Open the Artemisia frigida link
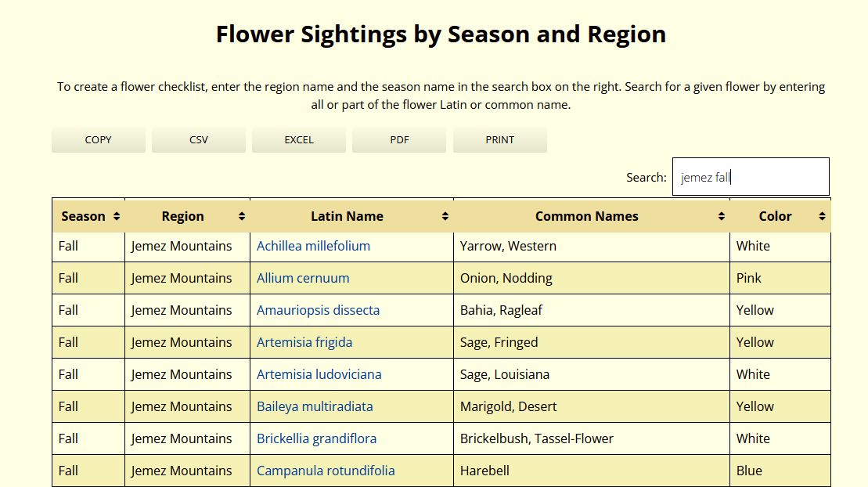This screenshot has height=487, width=868. click(x=304, y=342)
